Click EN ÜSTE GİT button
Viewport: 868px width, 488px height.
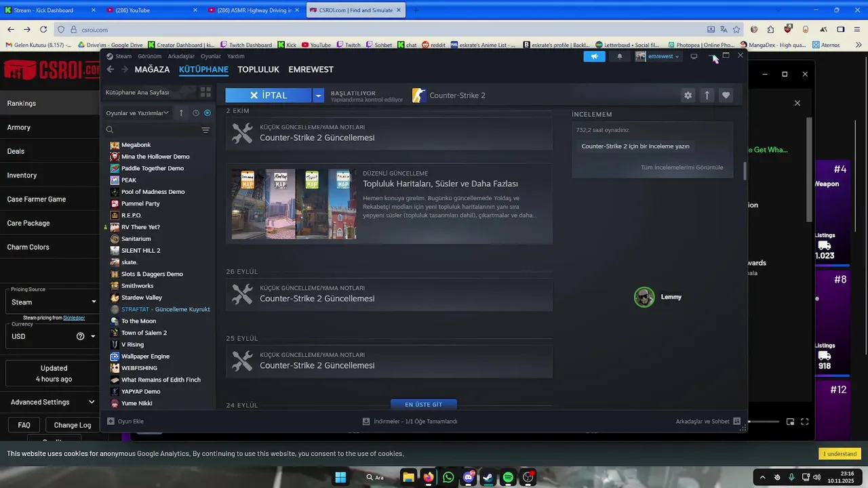coord(424,404)
